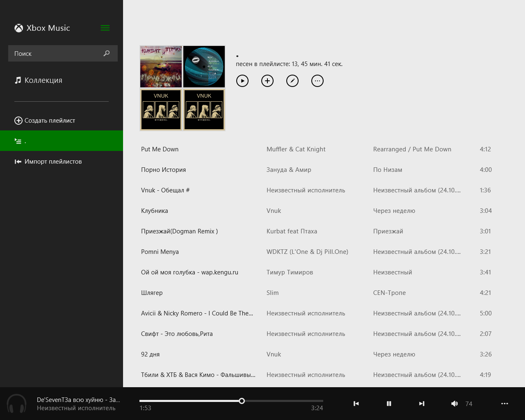Click album CEN-Тропе

[x=389, y=293]
